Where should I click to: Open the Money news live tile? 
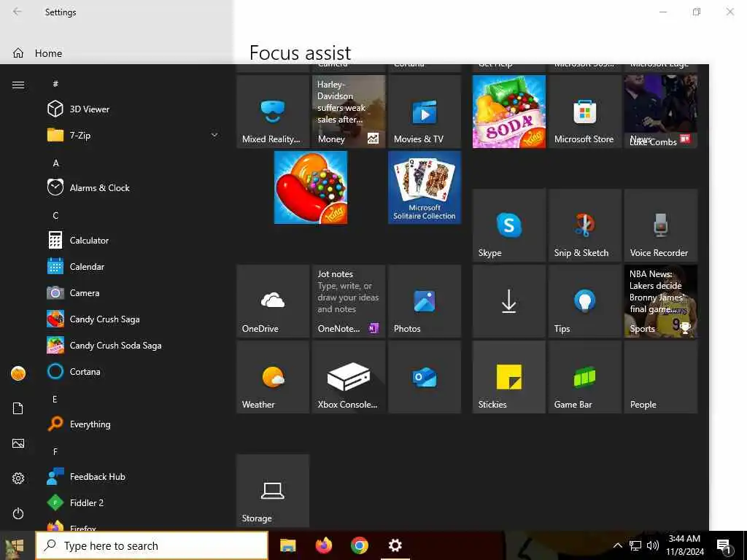coord(348,112)
